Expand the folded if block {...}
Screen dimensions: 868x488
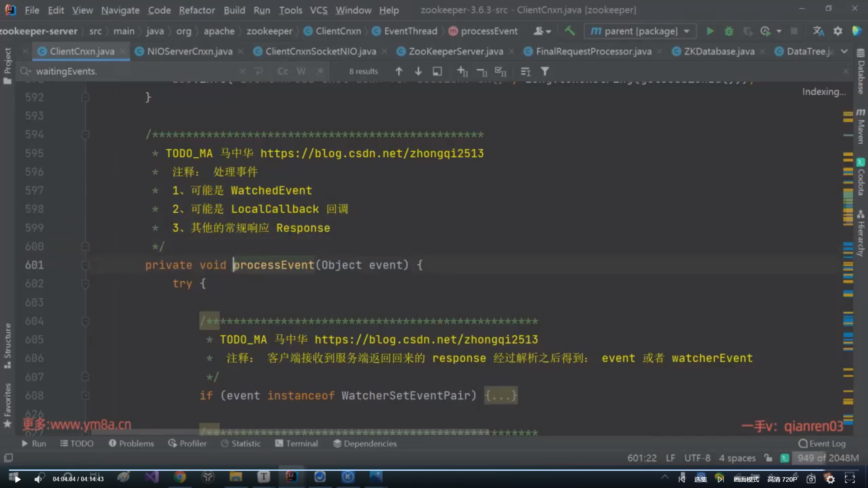(500, 396)
